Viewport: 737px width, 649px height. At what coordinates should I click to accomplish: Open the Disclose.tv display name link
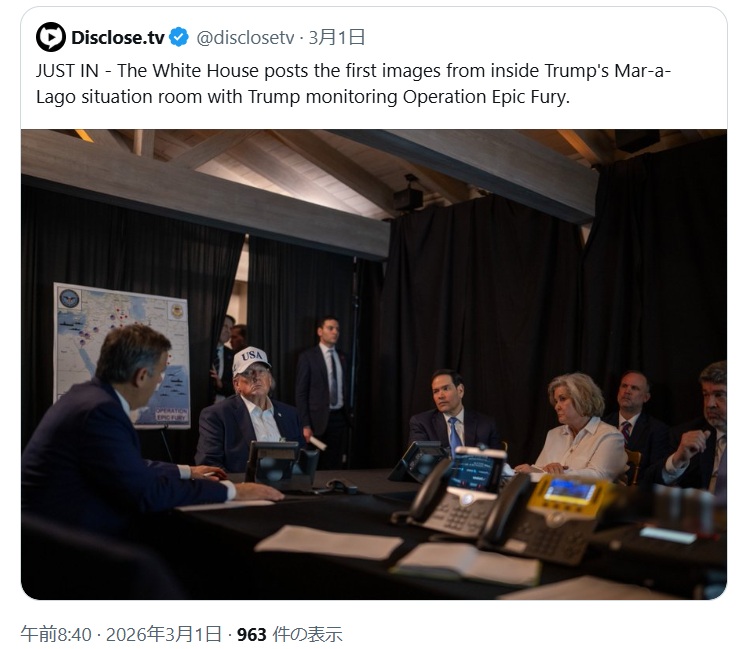click(x=118, y=38)
